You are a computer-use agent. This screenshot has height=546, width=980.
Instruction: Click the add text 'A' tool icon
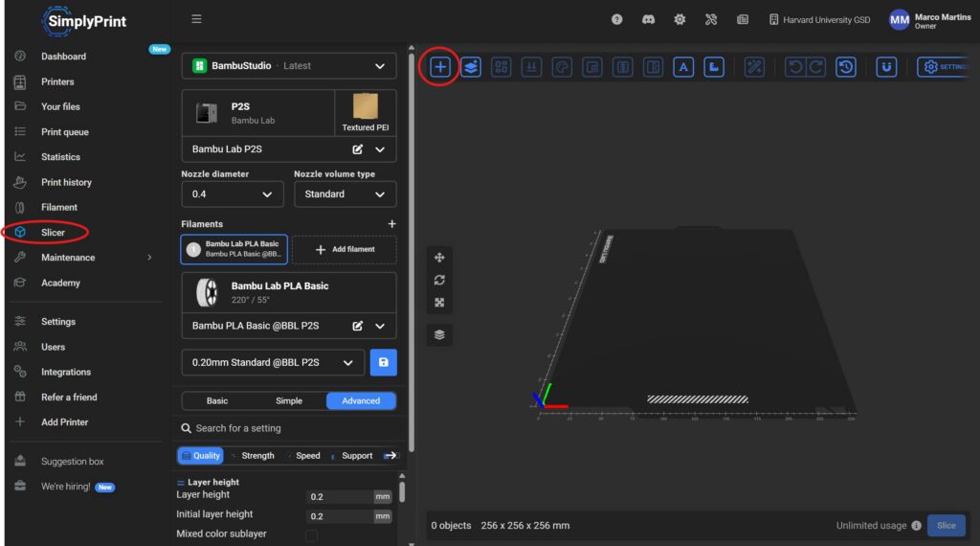pos(683,67)
